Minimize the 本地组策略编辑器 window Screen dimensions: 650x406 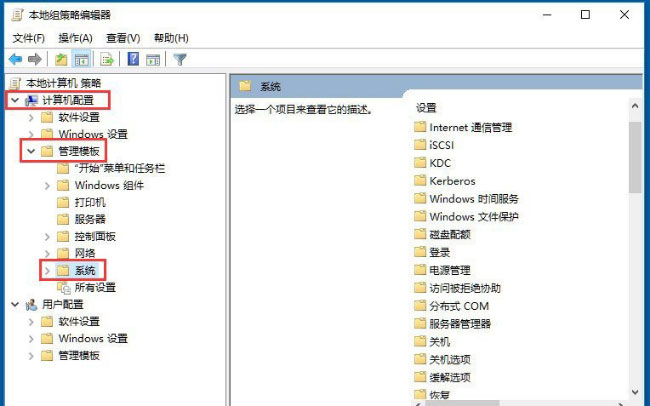(x=547, y=15)
